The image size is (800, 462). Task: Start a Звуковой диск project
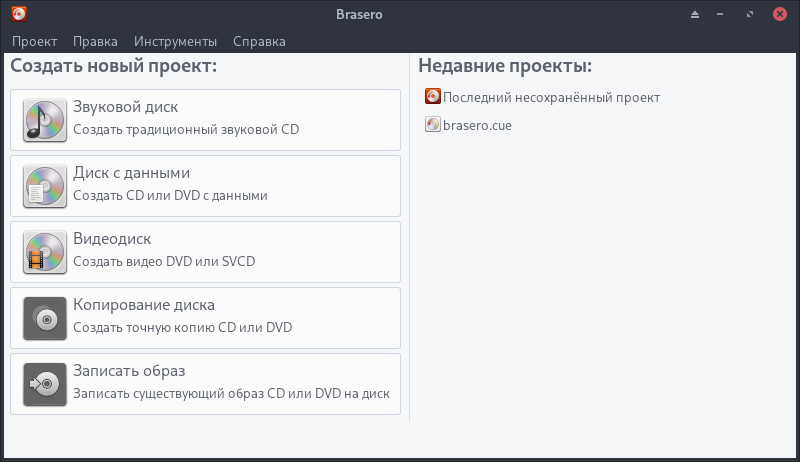205,120
